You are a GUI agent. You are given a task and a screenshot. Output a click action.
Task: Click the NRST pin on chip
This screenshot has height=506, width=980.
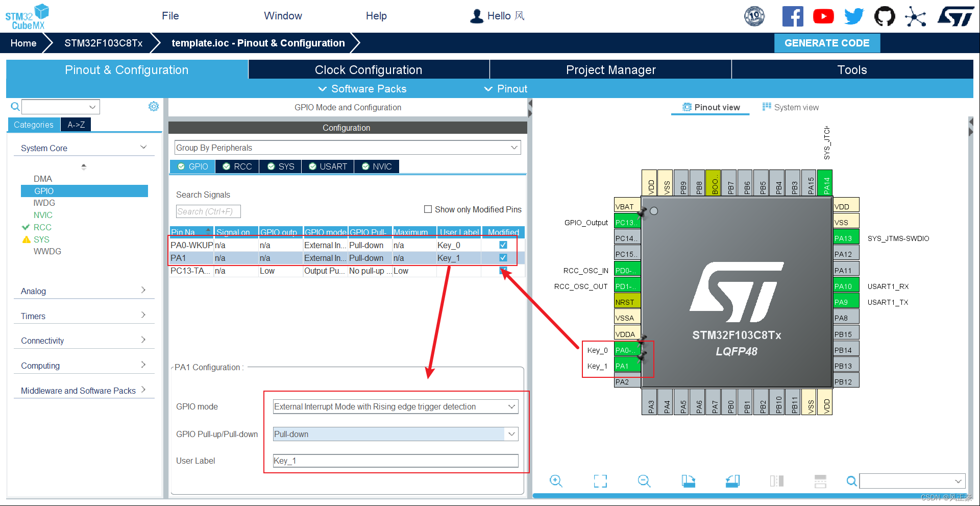click(x=627, y=302)
